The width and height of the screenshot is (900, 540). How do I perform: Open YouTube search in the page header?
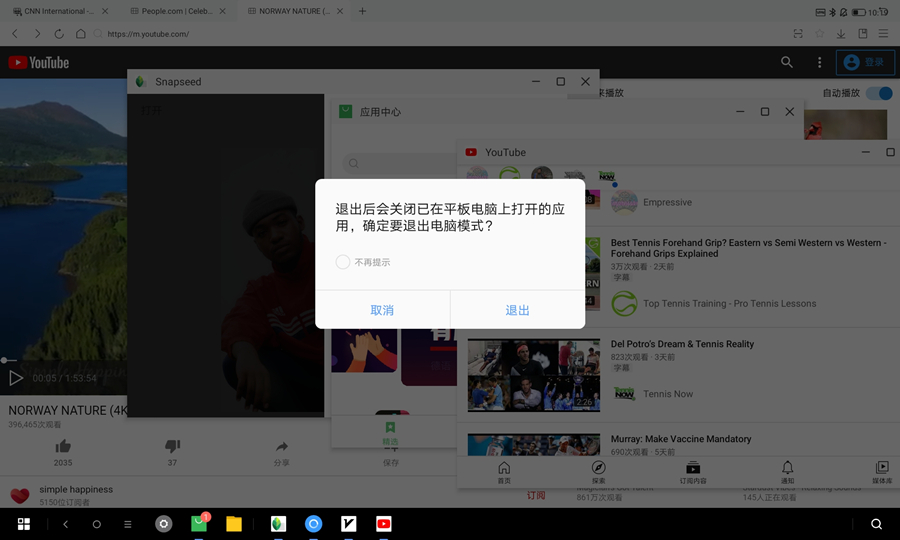(787, 62)
